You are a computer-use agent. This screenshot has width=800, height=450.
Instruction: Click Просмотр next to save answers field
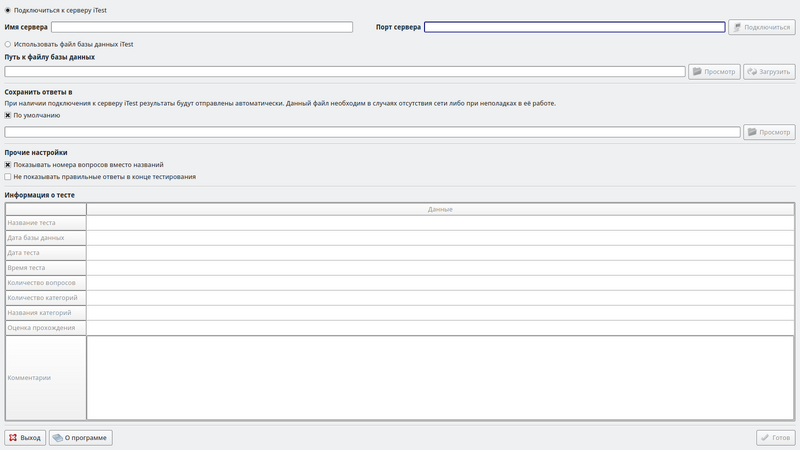[x=769, y=132]
